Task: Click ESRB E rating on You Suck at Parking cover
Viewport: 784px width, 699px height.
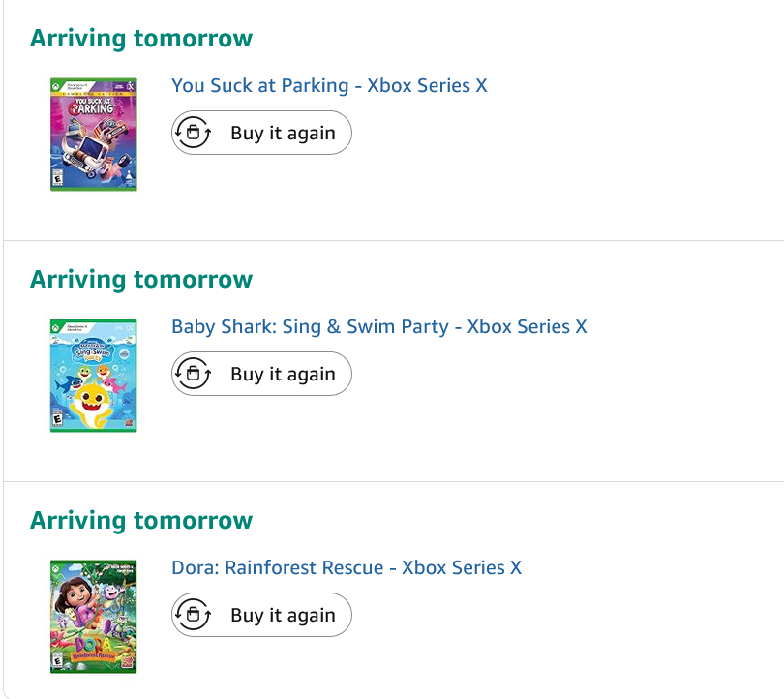Action: [57, 178]
